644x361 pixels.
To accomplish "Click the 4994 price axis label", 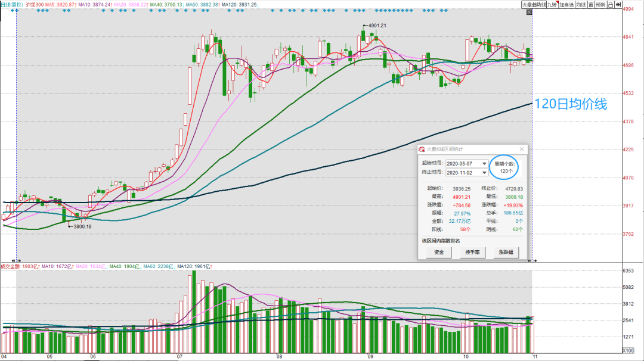I will [x=628, y=9].
